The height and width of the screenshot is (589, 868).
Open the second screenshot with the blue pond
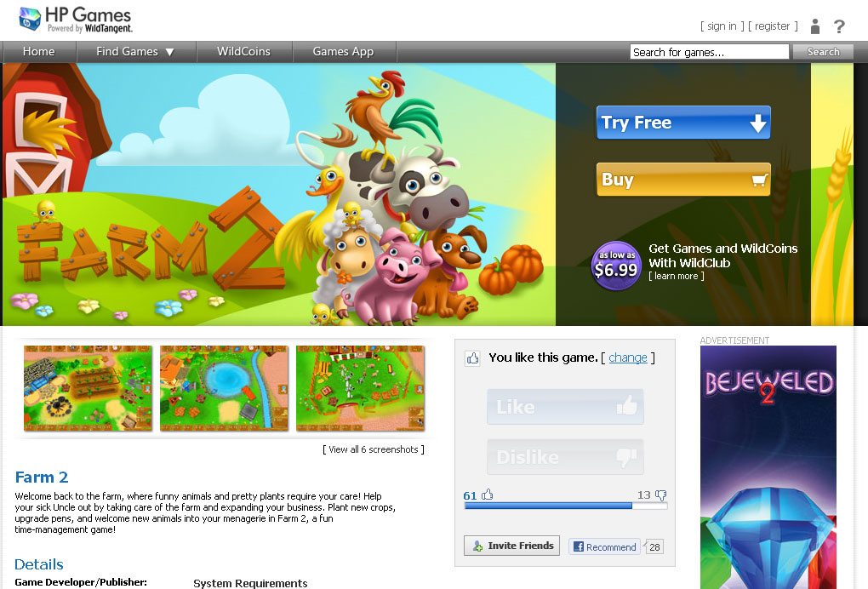224,388
